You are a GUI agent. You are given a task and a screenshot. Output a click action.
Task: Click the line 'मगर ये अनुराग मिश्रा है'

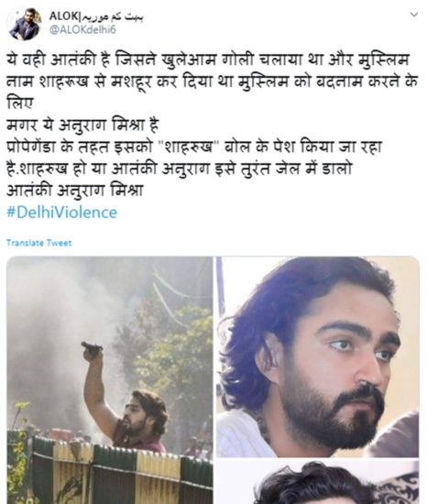[82, 125]
